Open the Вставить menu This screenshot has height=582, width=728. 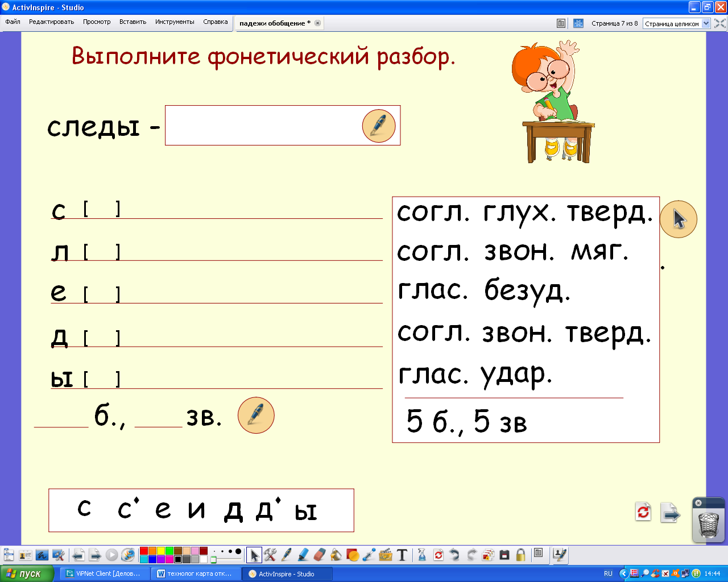(133, 22)
